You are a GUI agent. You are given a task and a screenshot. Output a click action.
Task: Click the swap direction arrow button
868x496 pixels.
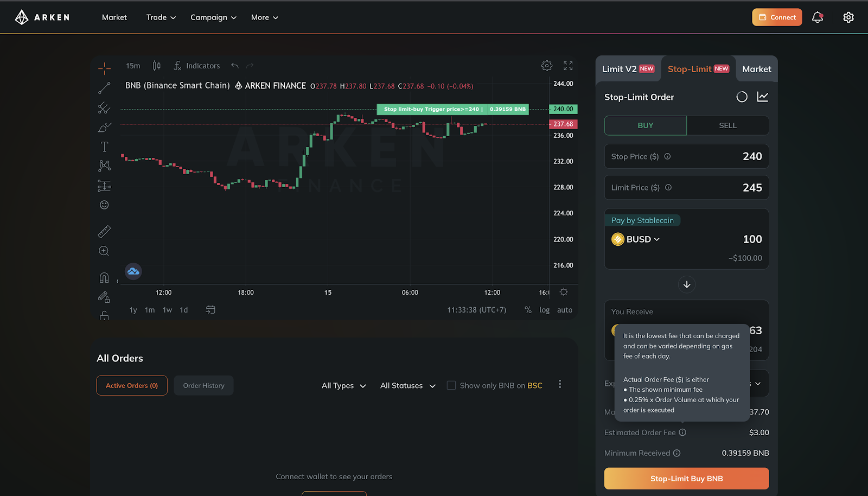pyautogui.click(x=687, y=284)
